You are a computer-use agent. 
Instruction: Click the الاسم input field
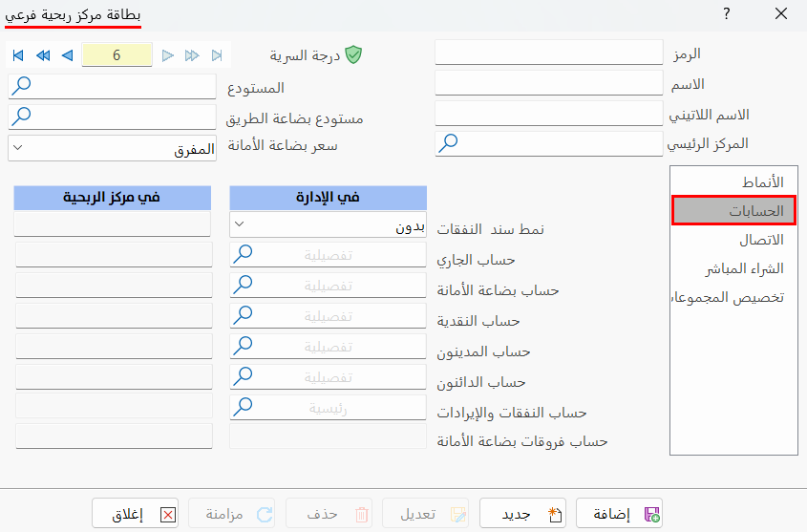pyautogui.click(x=548, y=83)
